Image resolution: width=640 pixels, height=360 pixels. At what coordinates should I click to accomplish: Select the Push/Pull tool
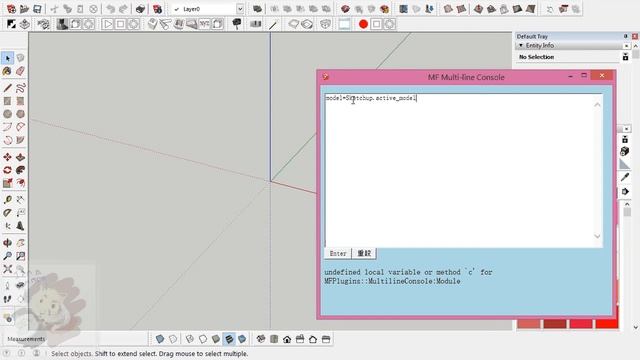(20, 157)
